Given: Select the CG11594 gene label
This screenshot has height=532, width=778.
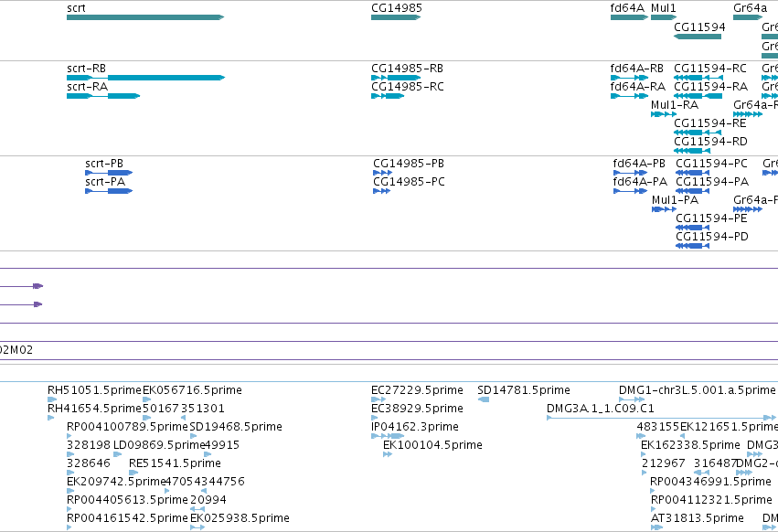Looking at the screenshot, I should pos(699,27).
